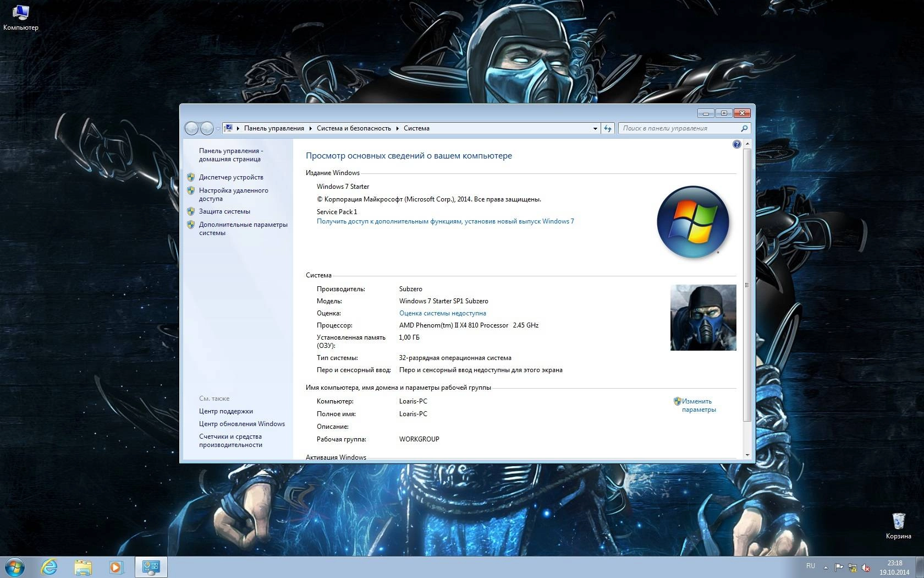This screenshot has width=924, height=578.
Task: Click the back navigation arrow button
Action: coord(191,128)
